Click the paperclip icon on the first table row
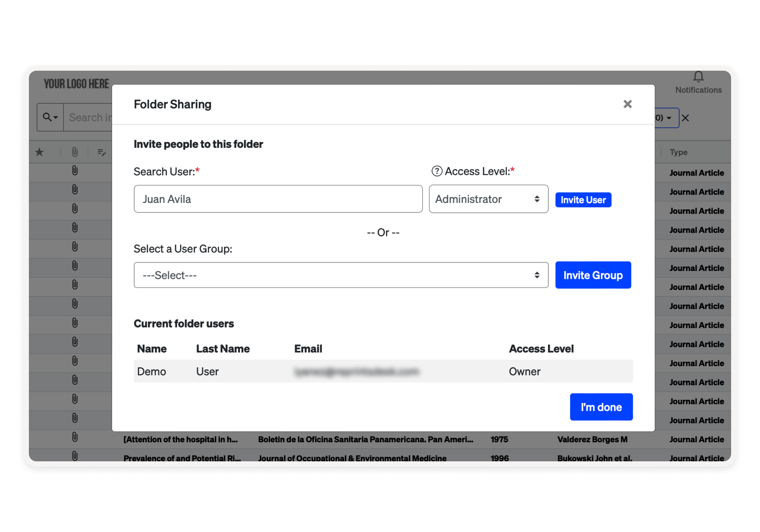Image resolution: width=760 pixels, height=532 pixels. (74, 171)
